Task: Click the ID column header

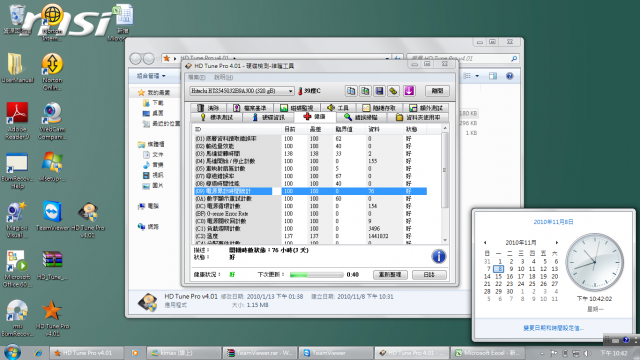Action: [237, 129]
